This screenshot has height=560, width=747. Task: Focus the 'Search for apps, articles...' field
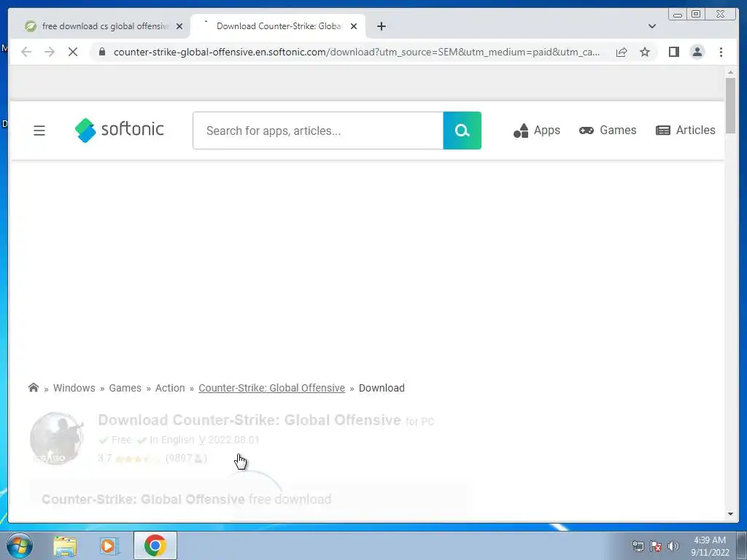click(x=318, y=131)
